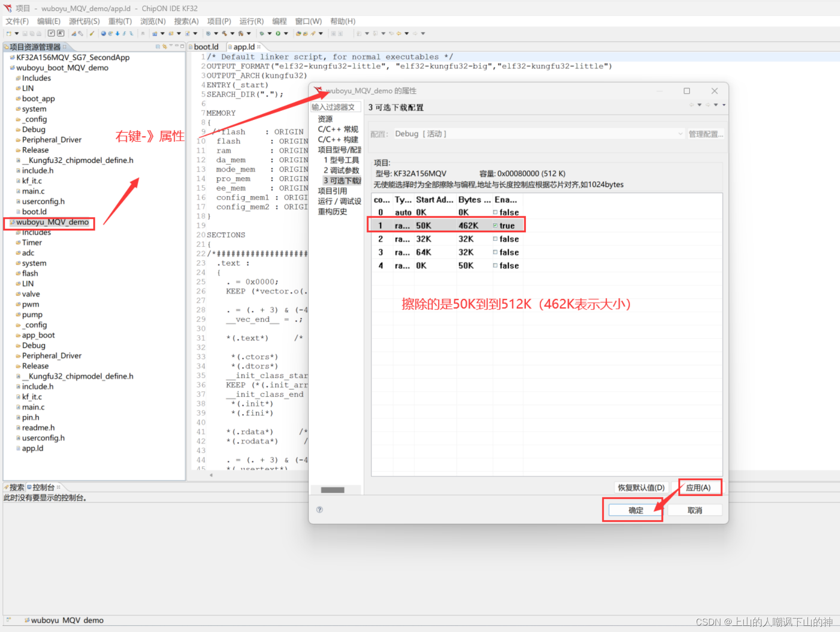Open the Run button dropdown arrow

(286, 34)
